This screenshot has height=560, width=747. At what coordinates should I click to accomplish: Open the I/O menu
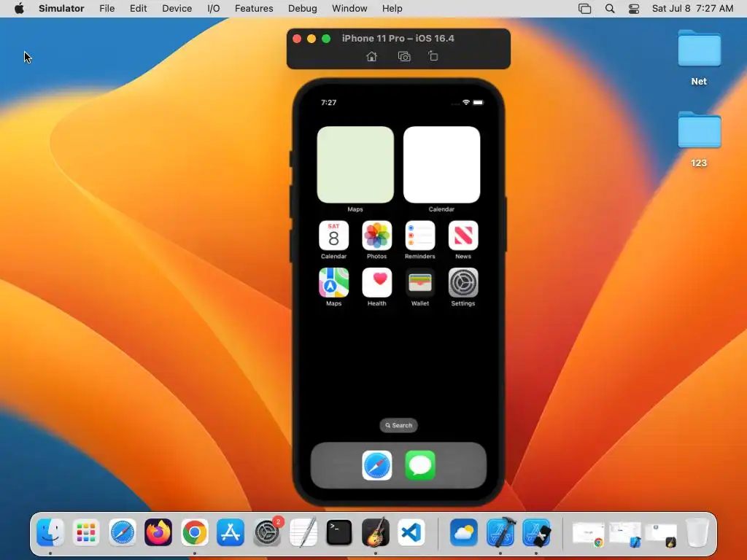point(214,9)
